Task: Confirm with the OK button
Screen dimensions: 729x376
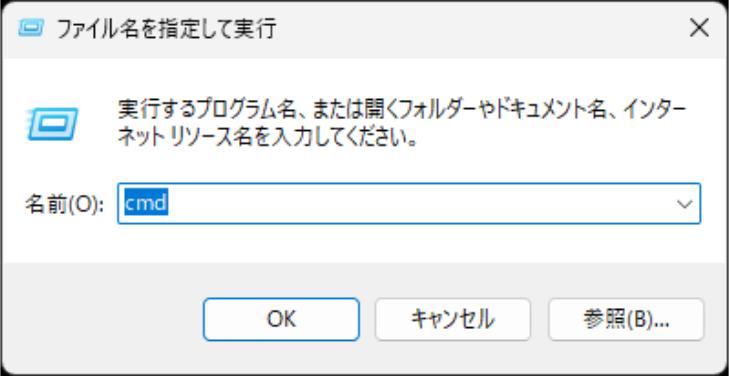Action: [281, 319]
